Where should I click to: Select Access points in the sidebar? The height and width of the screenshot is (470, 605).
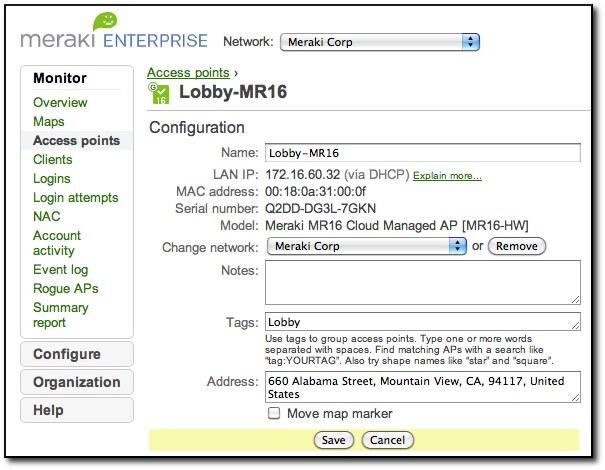(76, 140)
